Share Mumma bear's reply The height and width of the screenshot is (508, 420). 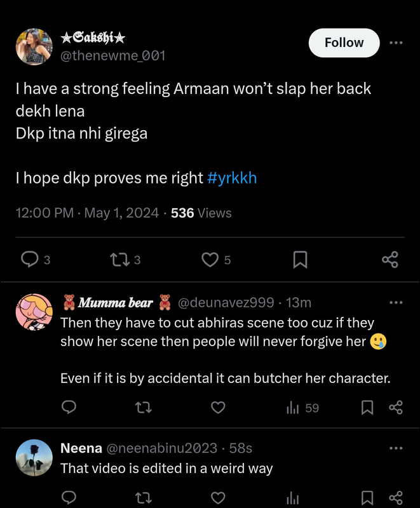coord(396,408)
